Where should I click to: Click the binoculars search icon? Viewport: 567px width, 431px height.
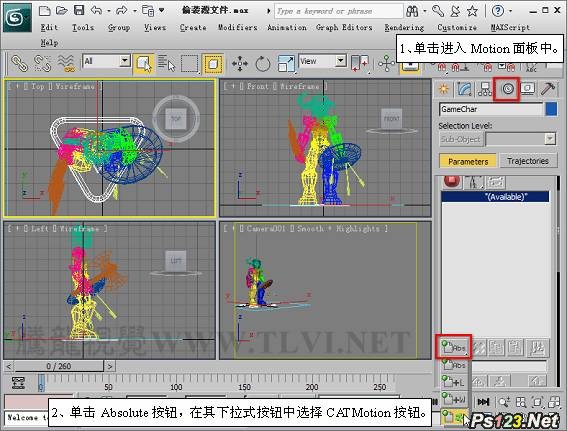click(412, 11)
